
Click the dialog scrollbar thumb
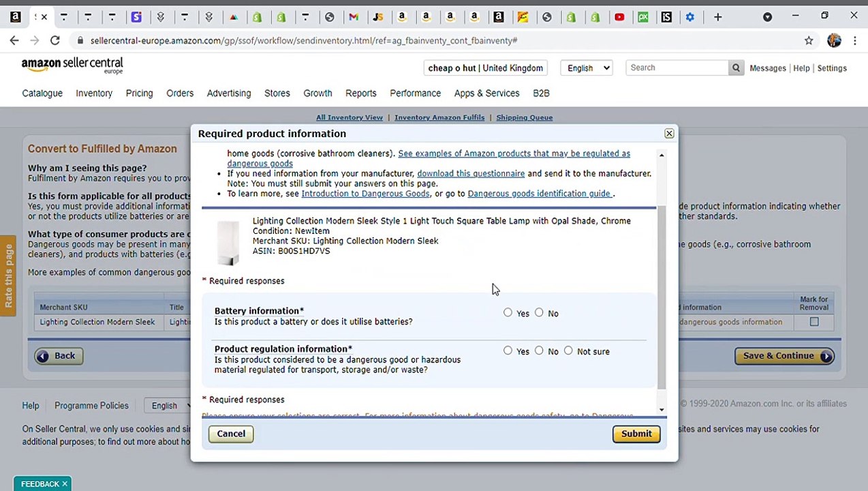[662, 297]
